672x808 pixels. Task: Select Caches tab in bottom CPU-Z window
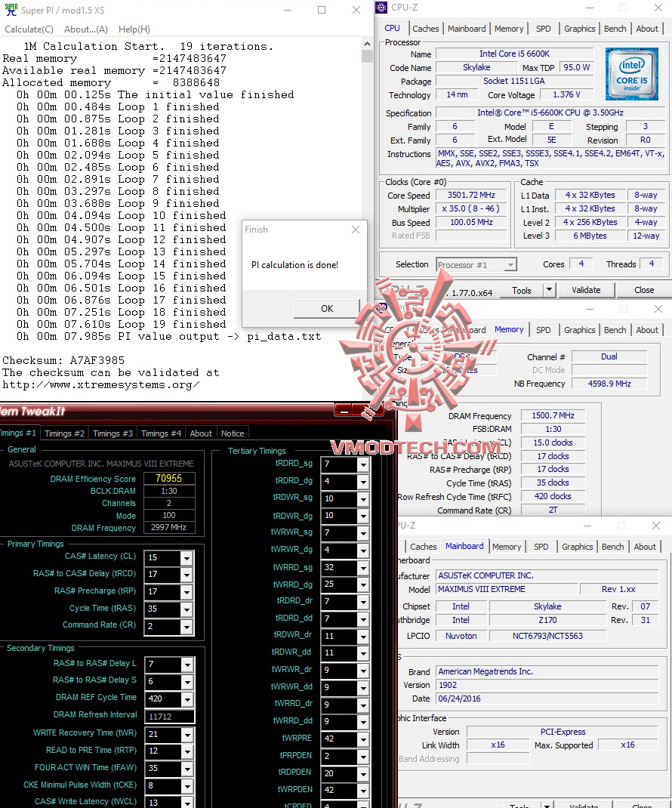(x=423, y=547)
